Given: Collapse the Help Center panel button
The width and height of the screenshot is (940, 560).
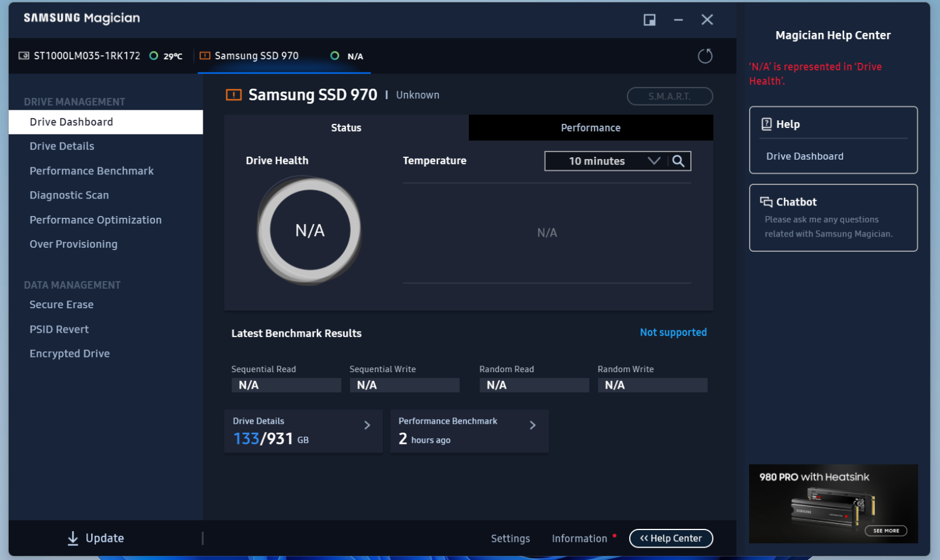Looking at the screenshot, I should (x=671, y=538).
